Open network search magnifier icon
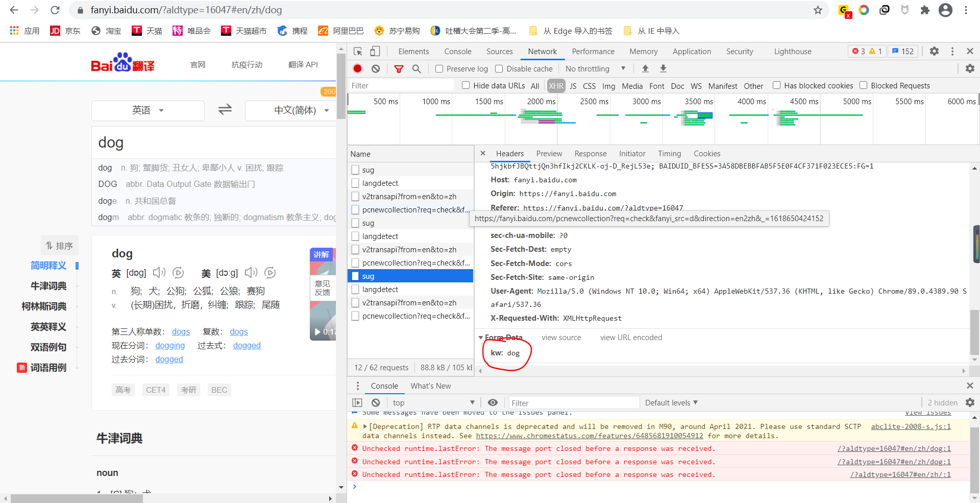Screen dimensions: 980x503 [x=416, y=68]
